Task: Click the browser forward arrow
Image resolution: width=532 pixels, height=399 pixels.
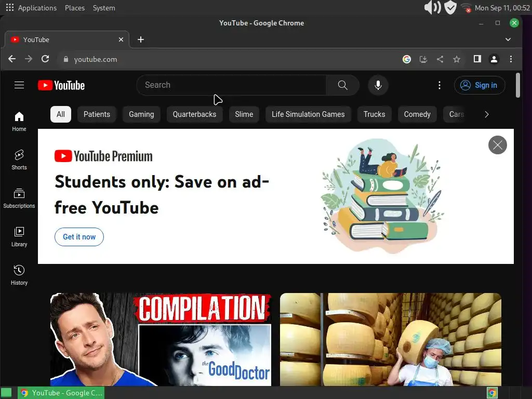Action: 29,59
